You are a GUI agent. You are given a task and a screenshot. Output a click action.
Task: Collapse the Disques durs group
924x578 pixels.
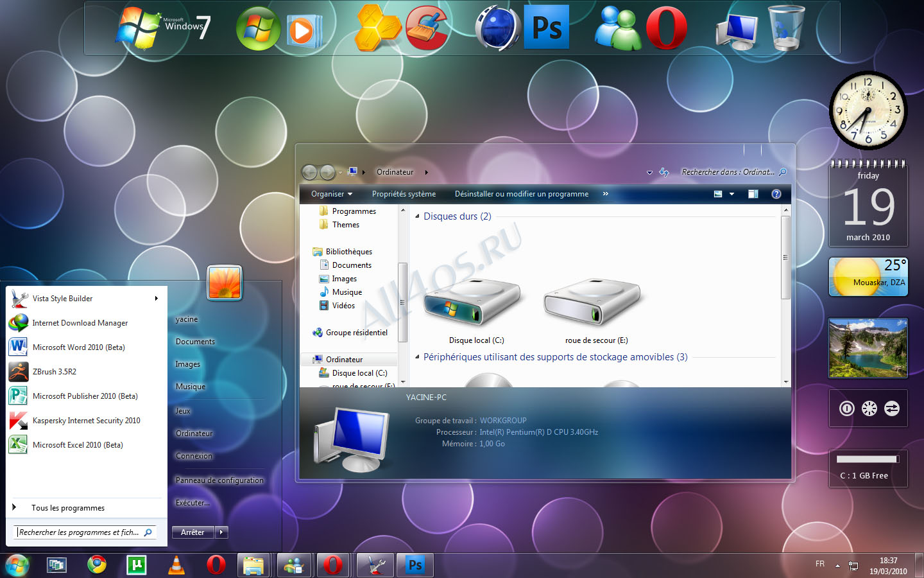click(418, 216)
